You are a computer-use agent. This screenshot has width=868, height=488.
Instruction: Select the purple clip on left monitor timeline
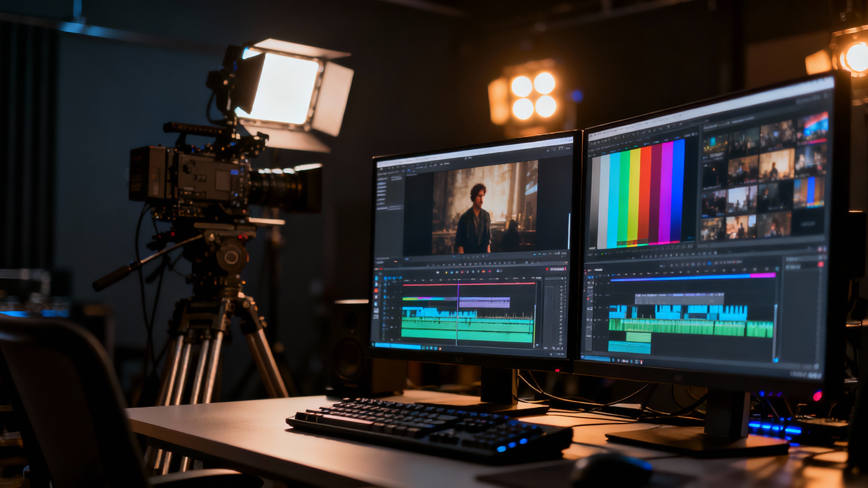[x=484, y=303]
